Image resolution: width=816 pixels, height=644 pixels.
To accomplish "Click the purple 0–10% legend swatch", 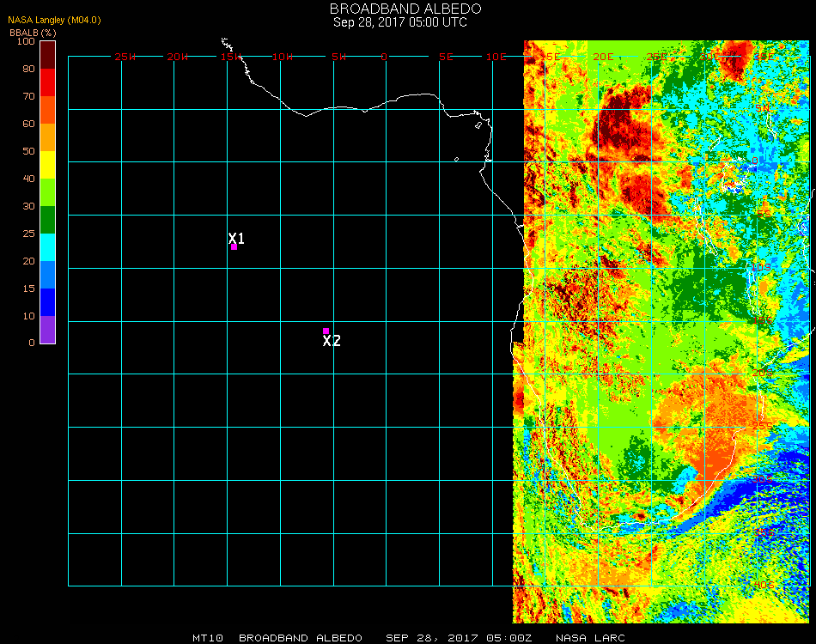I will [48, 330].
